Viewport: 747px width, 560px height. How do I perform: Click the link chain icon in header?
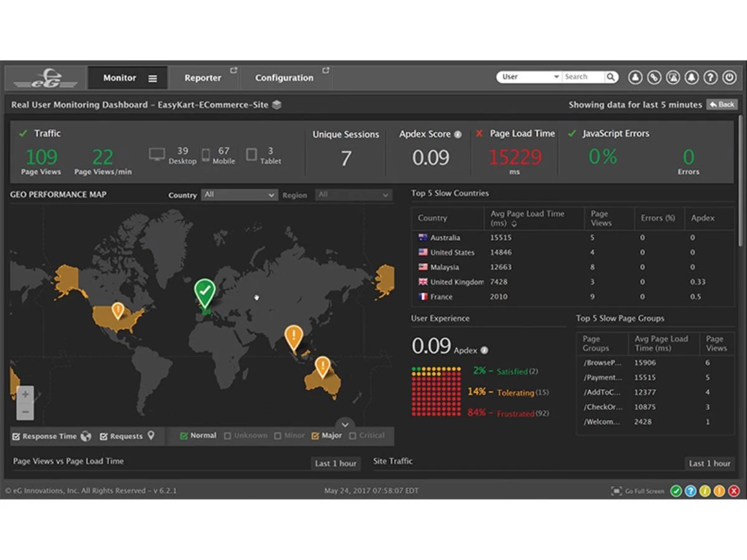pyautogui.click(x=654, y=77)
